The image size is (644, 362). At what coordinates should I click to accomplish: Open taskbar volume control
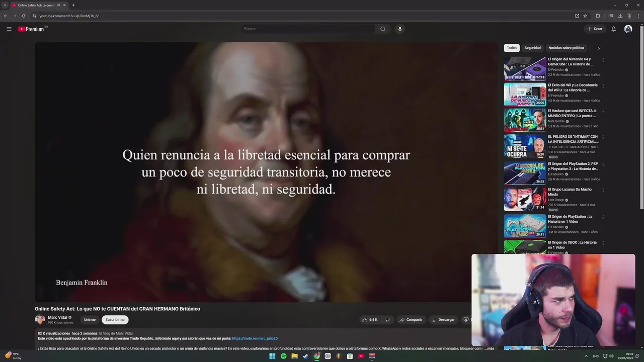coord(611,356)
